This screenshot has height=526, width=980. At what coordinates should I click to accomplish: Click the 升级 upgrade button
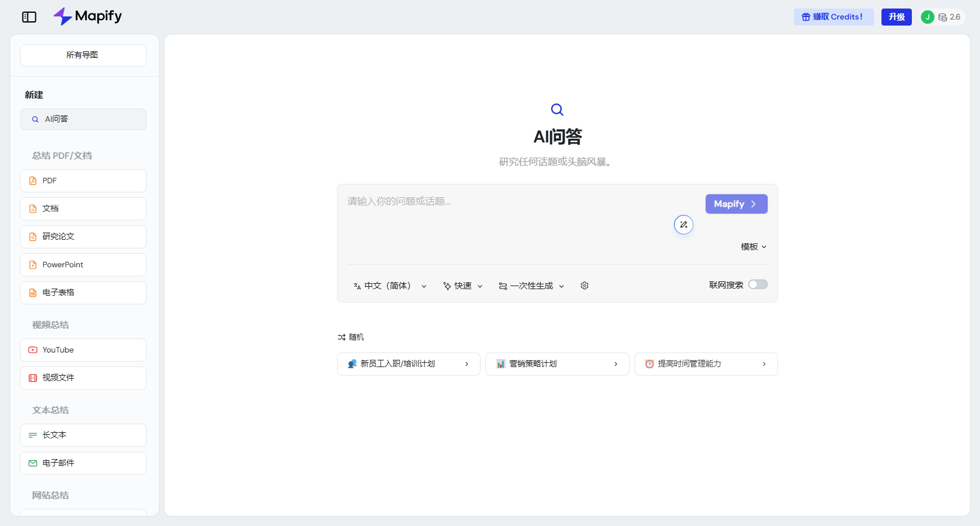coord(897,17)
